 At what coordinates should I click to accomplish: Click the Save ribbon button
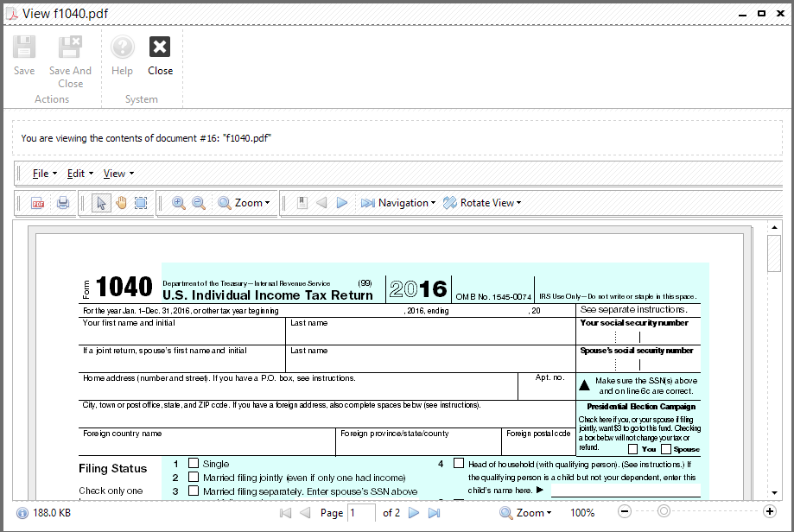click(24, 55)
